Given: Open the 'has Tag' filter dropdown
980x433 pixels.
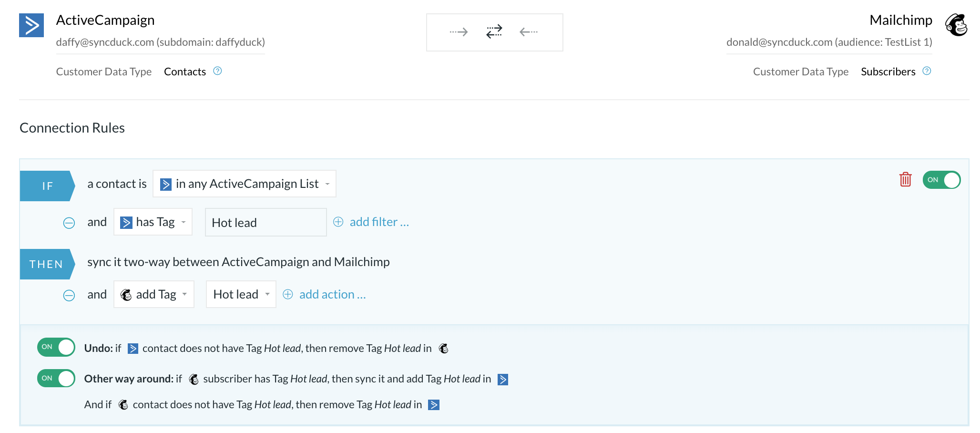Looking at the screenshot, I should (153, 222).
